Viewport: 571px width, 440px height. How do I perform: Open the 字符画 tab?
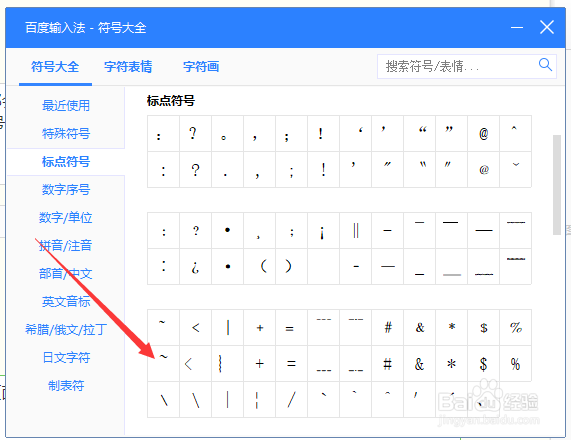201,67
